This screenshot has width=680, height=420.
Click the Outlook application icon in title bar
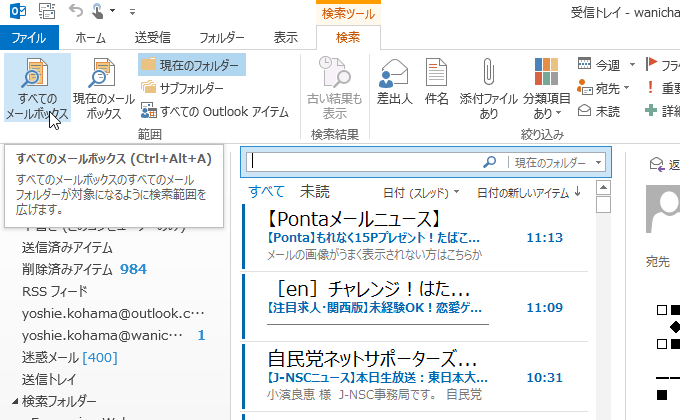18,11
